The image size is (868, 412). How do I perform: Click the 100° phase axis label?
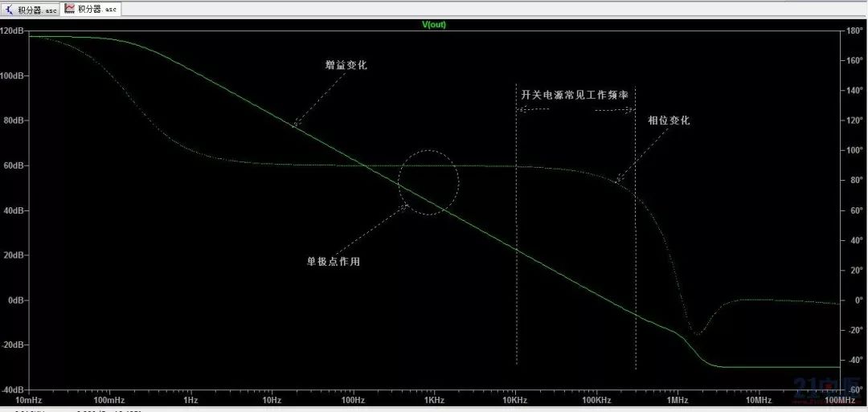point(855,150)
